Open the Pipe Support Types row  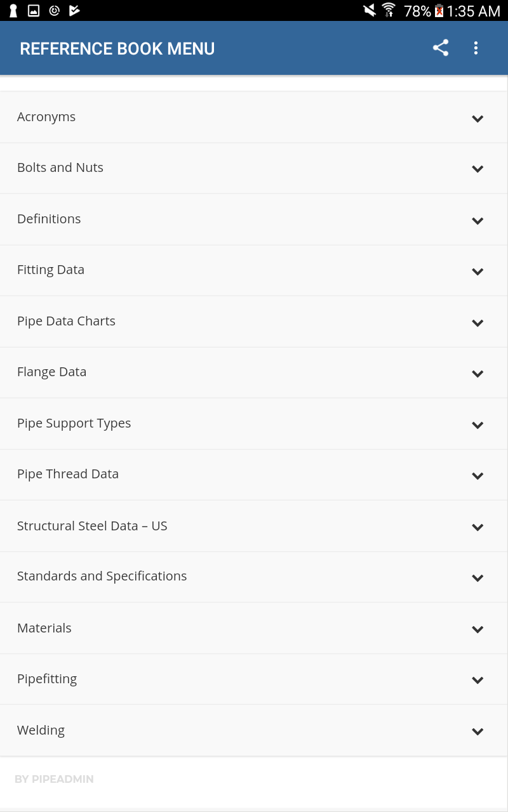(74, 423)
